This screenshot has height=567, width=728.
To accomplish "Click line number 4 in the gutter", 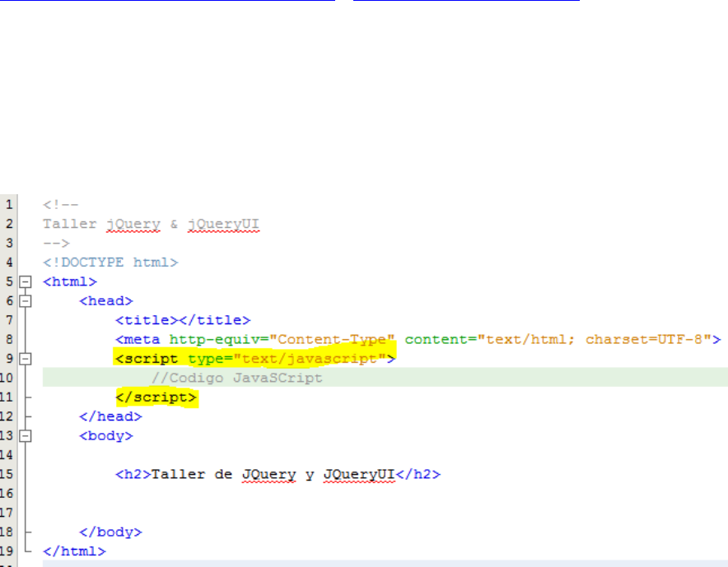I will 9,263.
